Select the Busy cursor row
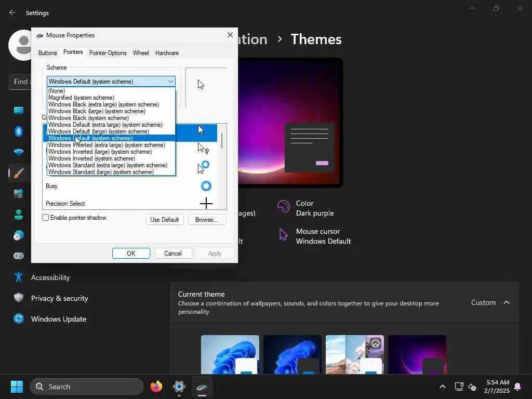Image resolution: width=532 pixels, height=399 pixels. coord(130,186)
